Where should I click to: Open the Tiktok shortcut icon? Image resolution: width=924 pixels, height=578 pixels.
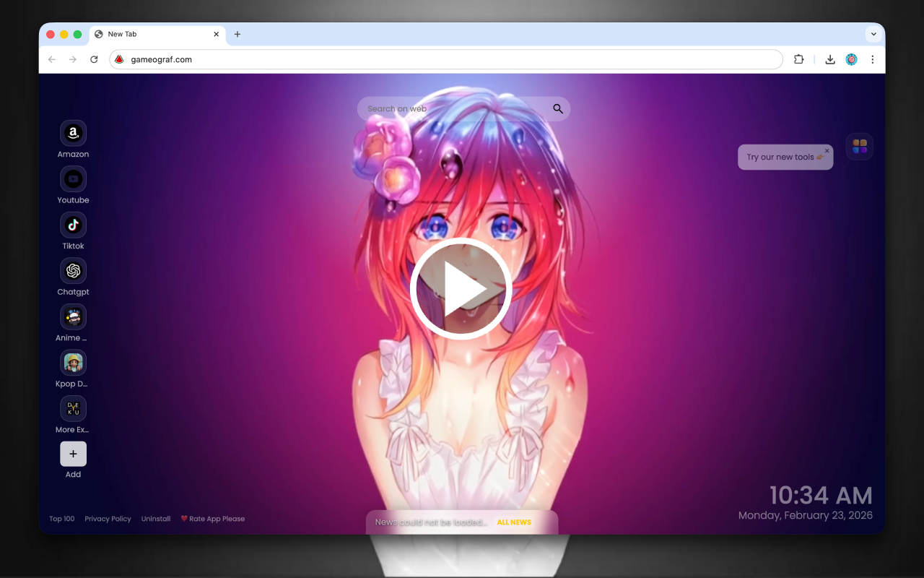point(73,225)
